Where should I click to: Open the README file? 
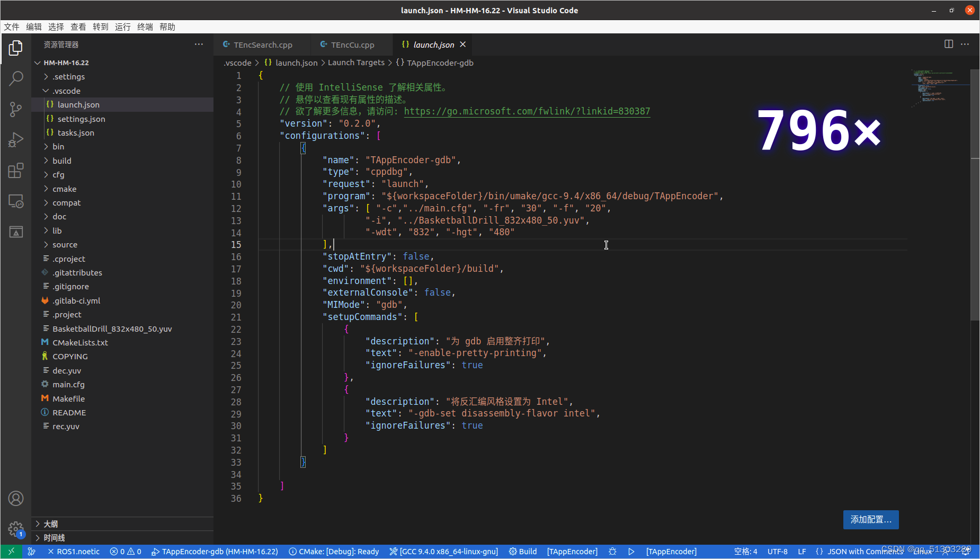(122, 413)
